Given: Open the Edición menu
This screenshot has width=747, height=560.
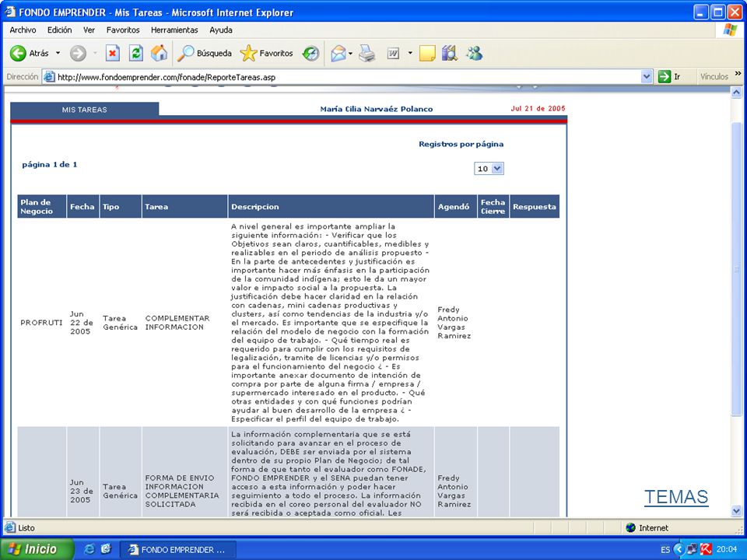Looking at the screenshot, I should pos(60,30).
